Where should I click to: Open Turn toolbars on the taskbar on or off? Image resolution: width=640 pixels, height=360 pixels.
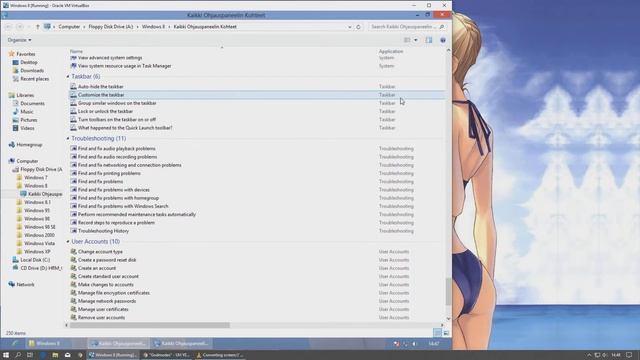(117, 120)
